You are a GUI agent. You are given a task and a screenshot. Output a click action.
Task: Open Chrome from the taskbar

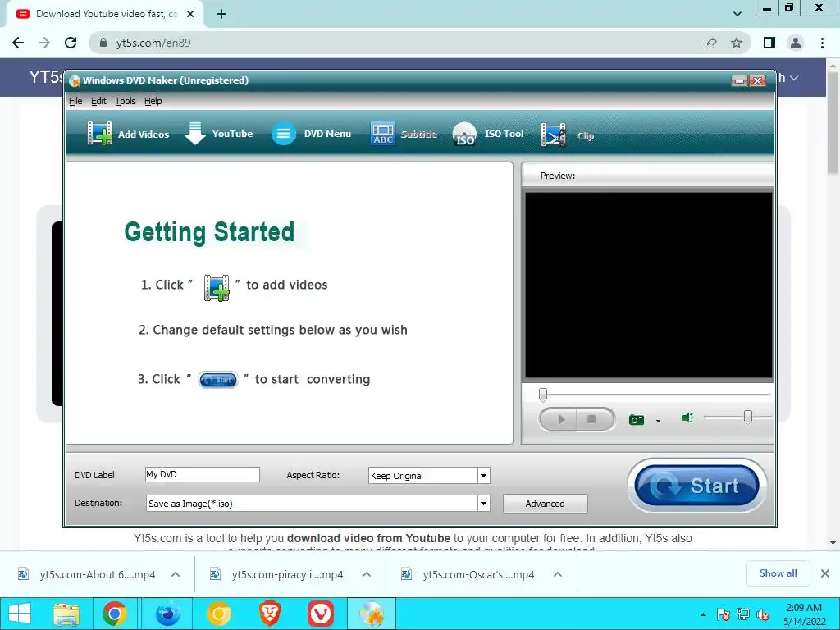(x=115, y=614)
